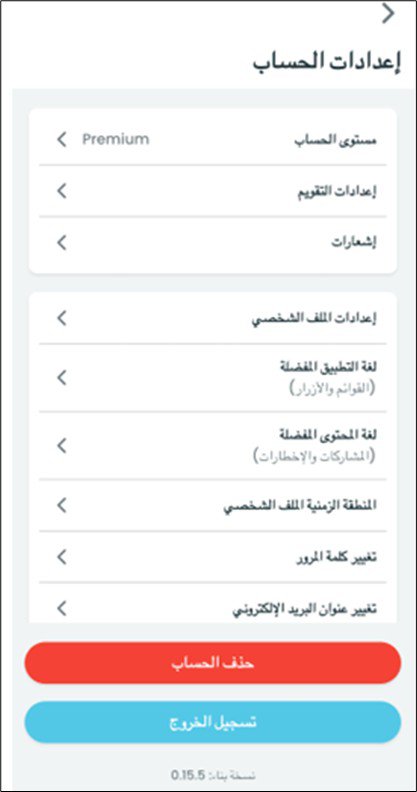Open the chevron for إعدادات التقويم
Viewport: 417px width, 792px height.
coord(62,191)
